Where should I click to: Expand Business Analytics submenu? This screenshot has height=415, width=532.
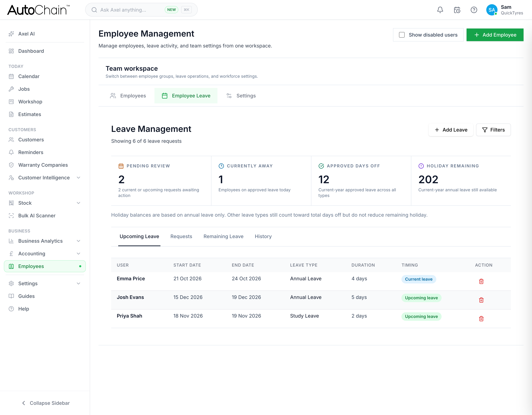[x=78, y=241]
